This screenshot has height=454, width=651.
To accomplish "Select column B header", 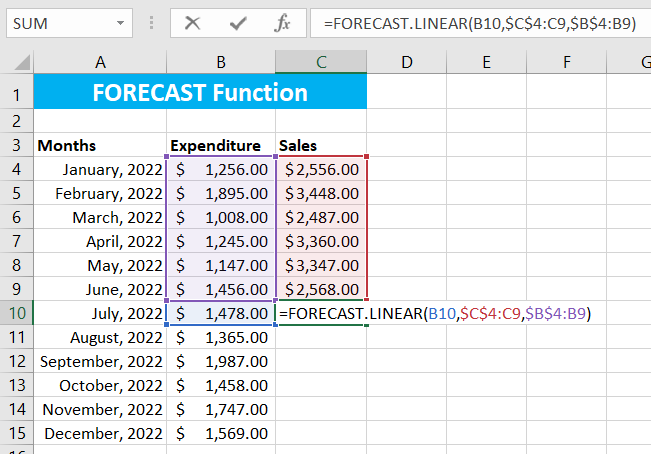I will click(x=221, y=62).
